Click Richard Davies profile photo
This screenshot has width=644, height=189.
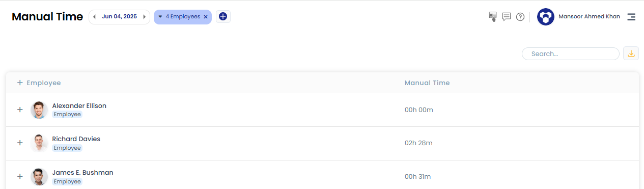coord(39,143)
